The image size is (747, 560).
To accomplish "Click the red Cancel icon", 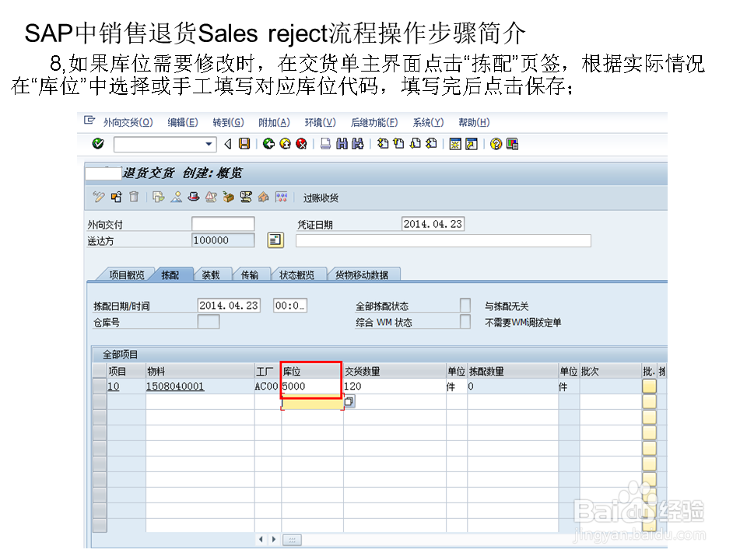I will tap(301, 143).
